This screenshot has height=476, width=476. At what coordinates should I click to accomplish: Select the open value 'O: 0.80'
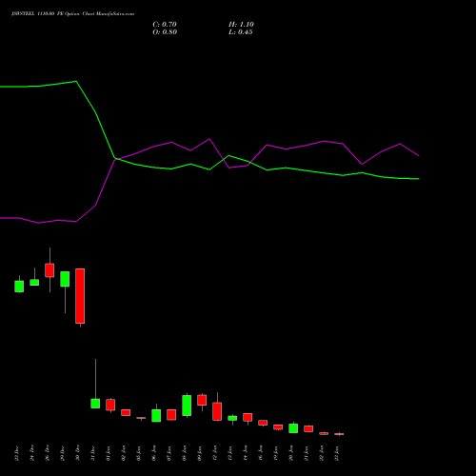[x=165, y=32]
